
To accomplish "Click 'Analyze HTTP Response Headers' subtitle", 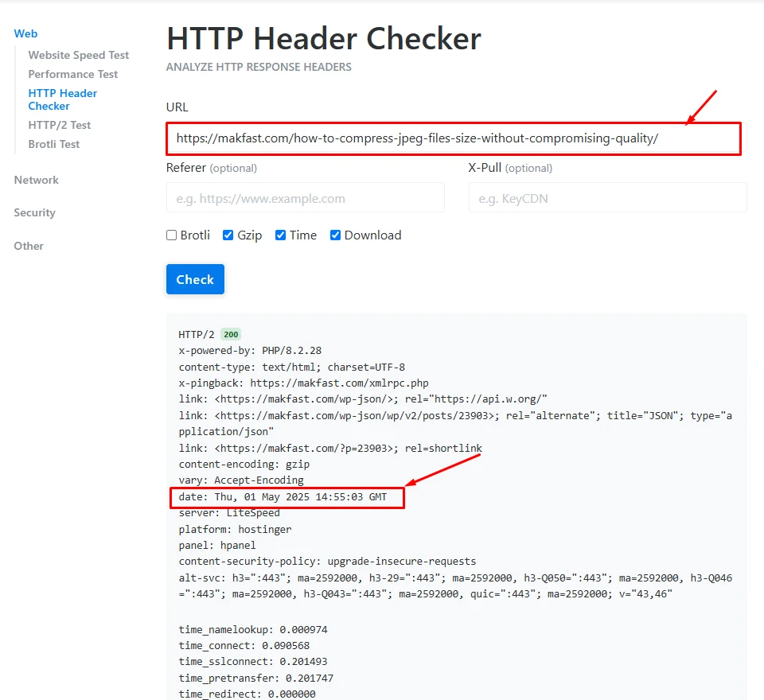I will click(x=259, y=68).
